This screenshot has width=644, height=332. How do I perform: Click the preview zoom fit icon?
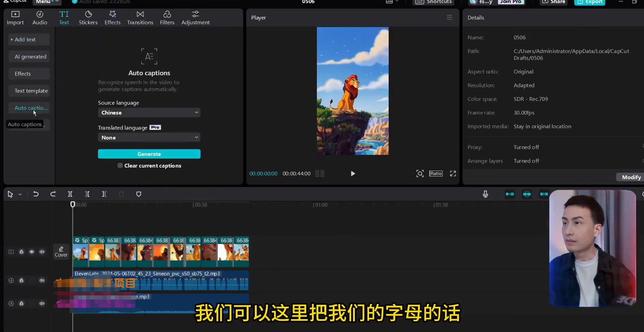pyautogui.click(x=420, y=174)
